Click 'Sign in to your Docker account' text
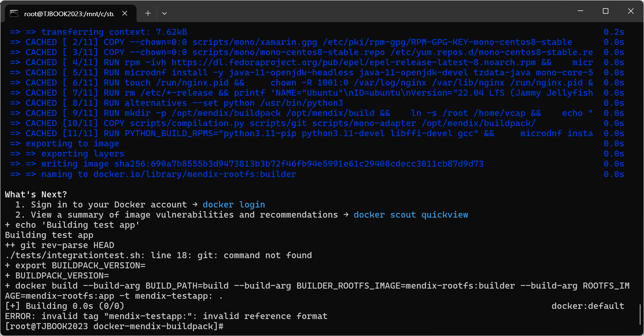This screenshot has height=336, width=644. click(109, 204)
